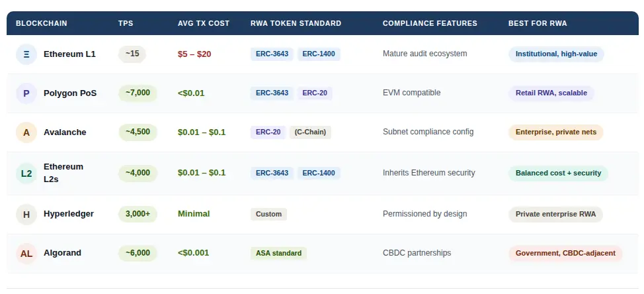Select the 'Government, CBDC-adjacent' badge
The image size is (644, 294).
[x=565, y=253]
